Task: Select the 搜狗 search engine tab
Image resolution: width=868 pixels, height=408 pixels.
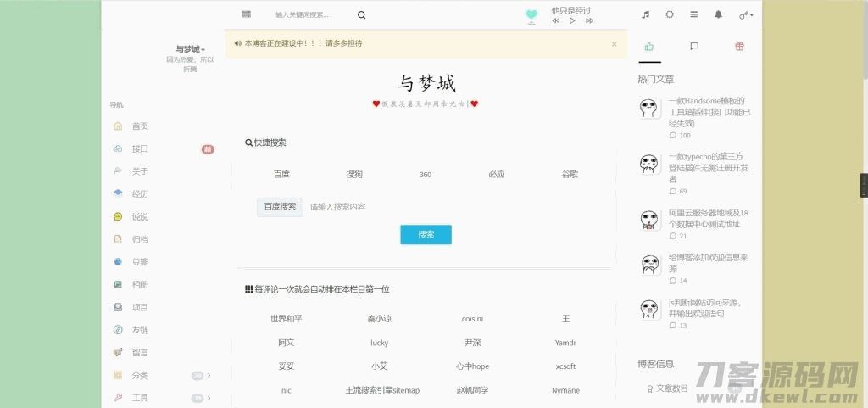Action: [x=354, y=174]
